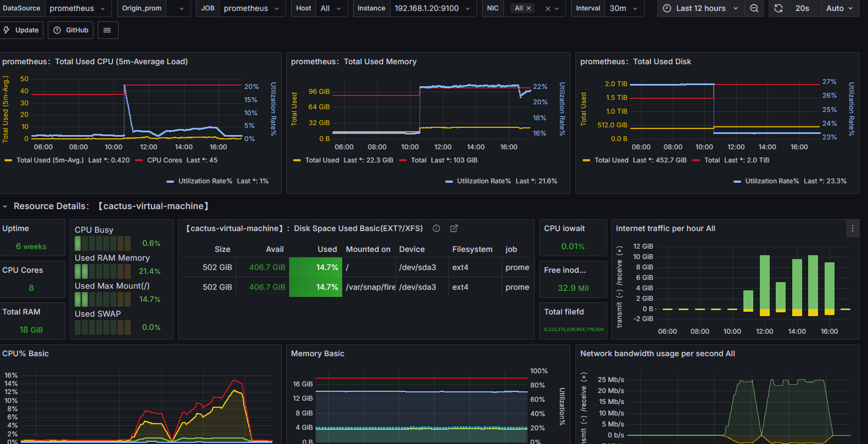The height and width of the screenshot is (444, 868).
Task: Refresh the dashboard with the refresh icon
Action: click(779, 8)
